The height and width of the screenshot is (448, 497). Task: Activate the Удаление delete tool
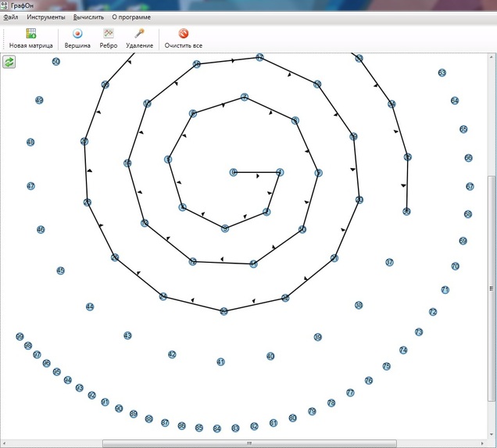[x=139, y=38]
